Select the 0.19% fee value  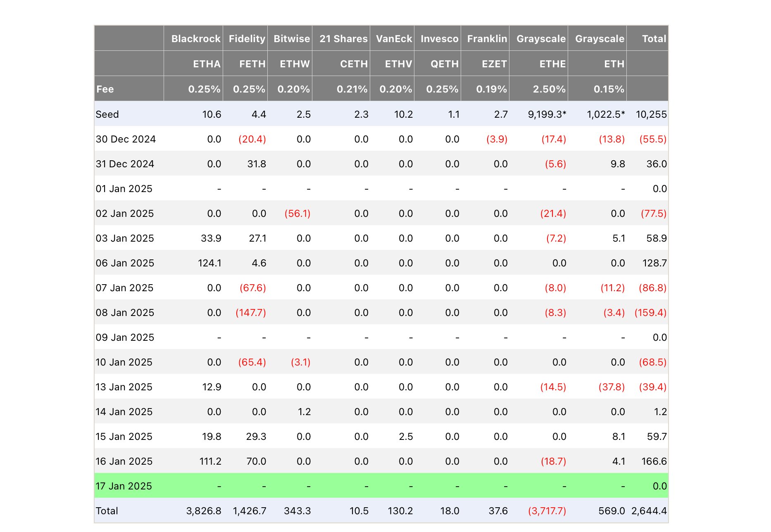tap(492, 89)
